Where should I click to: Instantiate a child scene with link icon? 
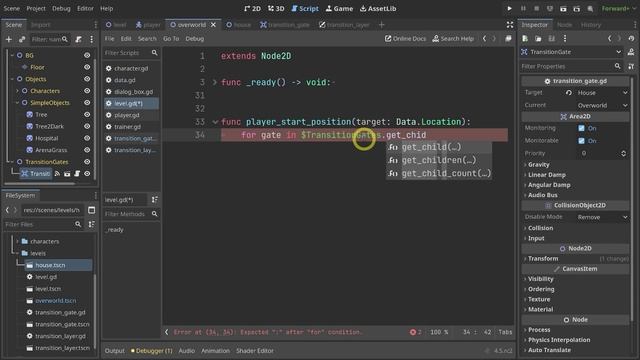click(22, 39)
